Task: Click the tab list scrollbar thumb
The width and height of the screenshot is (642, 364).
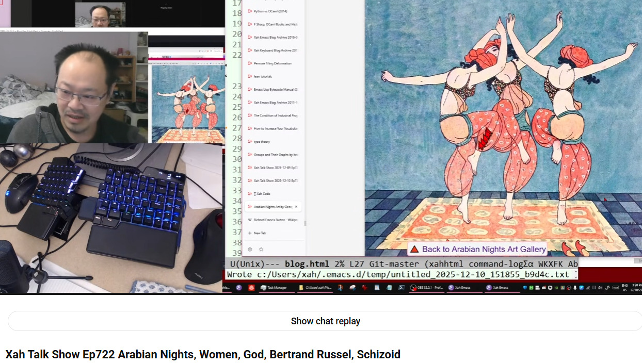Action: pyautogui.click(x=304, y=223)
